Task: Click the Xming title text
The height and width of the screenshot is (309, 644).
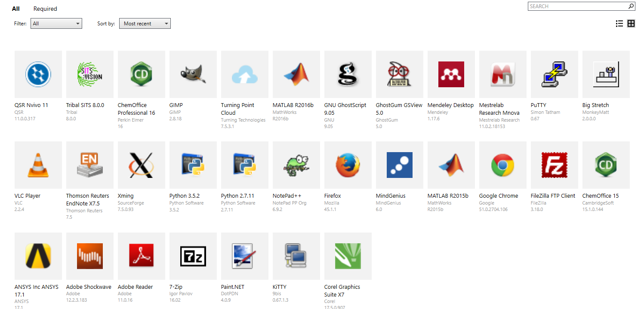Action: (x=126, y=196)
